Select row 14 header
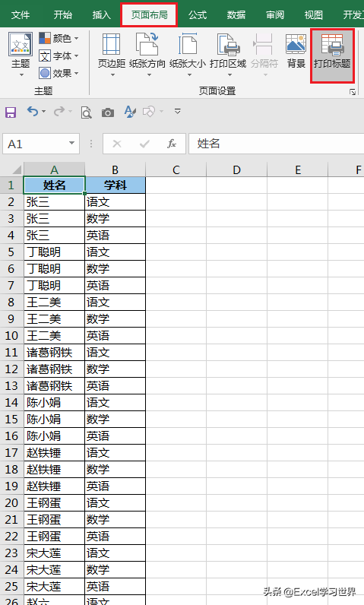 click(11, 402)
